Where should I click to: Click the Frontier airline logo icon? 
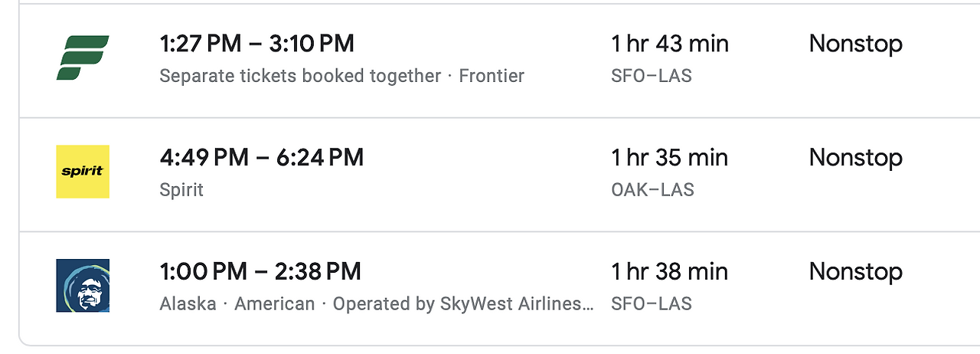coord(83,57)
